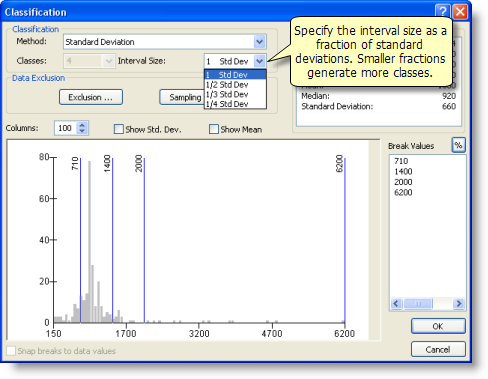Screen dimensions: 488x379
Task: Click the percent break values button
Action: tap(458, 145)
